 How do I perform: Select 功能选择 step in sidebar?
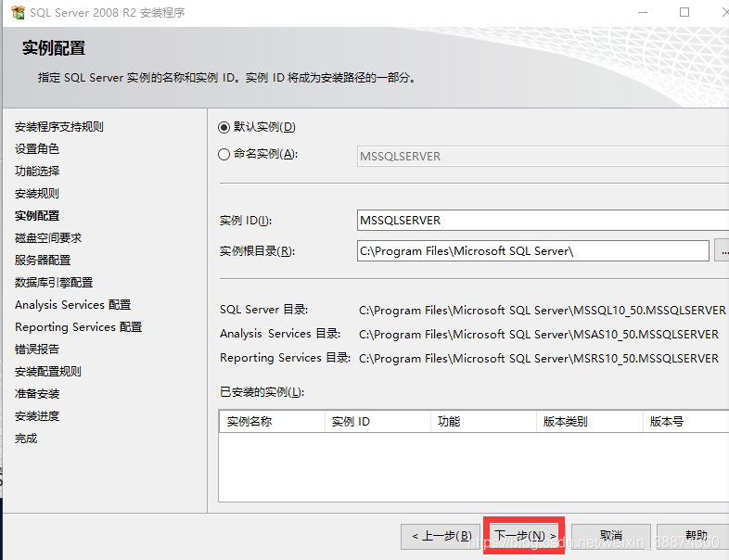(x=37, y=171)
